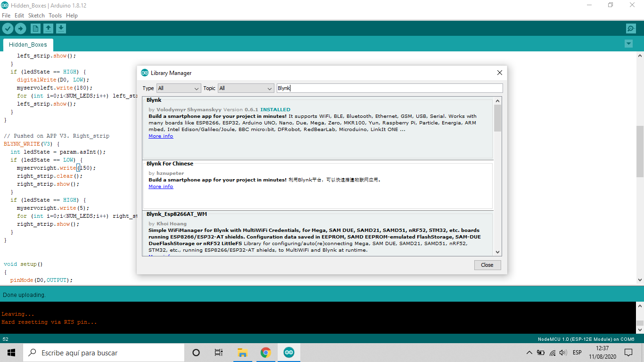Screen dimensions: 644x362
Task: Open the Sketch menu
Action: 36,16
